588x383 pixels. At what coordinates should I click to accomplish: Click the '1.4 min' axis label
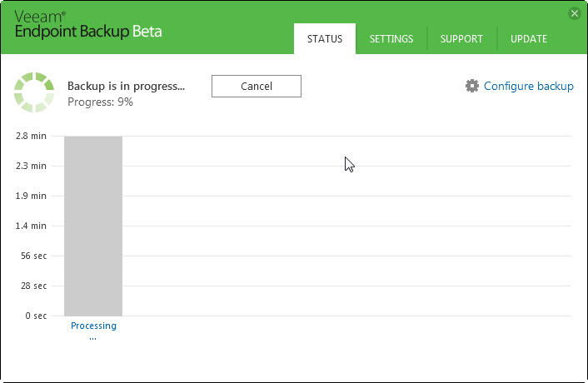[x=31, y=226]
